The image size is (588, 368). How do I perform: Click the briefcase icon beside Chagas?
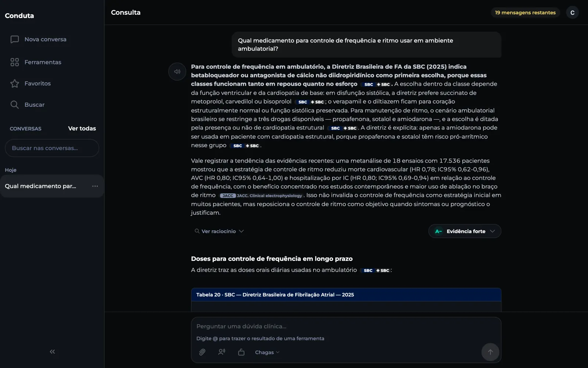point(241,352)
